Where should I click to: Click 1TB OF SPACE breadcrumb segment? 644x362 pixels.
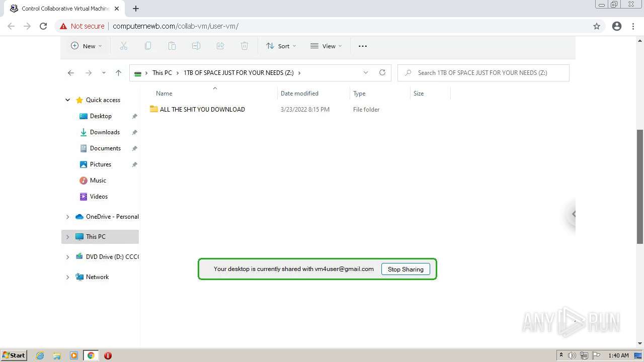tap(238, 73)
